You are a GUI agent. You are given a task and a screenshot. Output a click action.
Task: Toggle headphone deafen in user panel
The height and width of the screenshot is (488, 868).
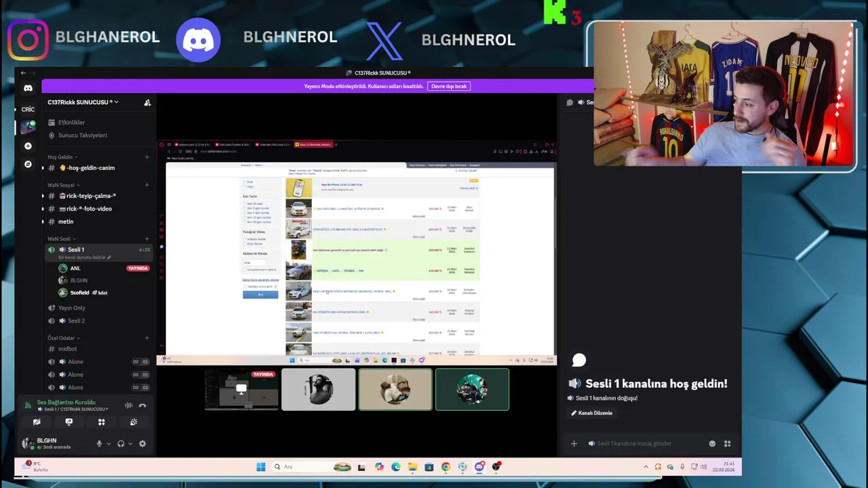tap(121, 444)
